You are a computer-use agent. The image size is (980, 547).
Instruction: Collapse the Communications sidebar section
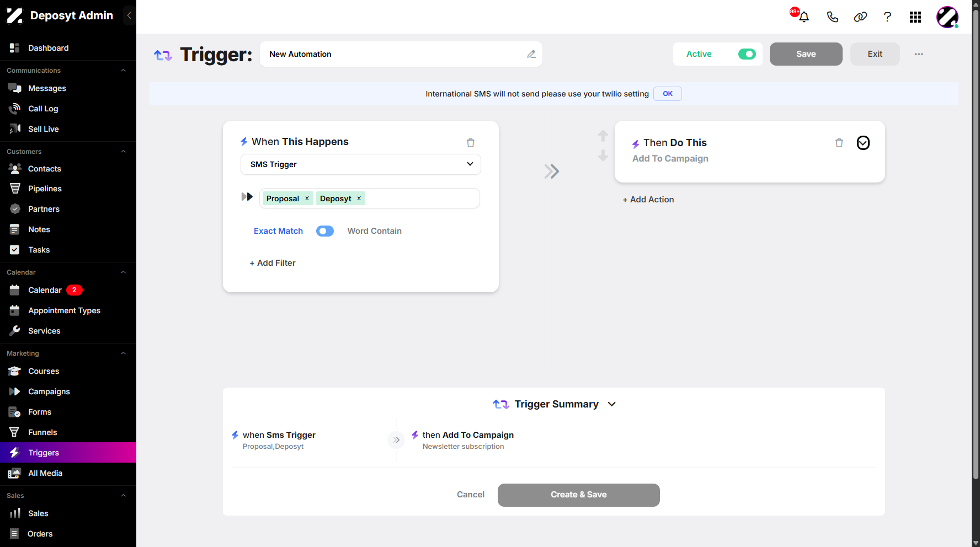124,71
